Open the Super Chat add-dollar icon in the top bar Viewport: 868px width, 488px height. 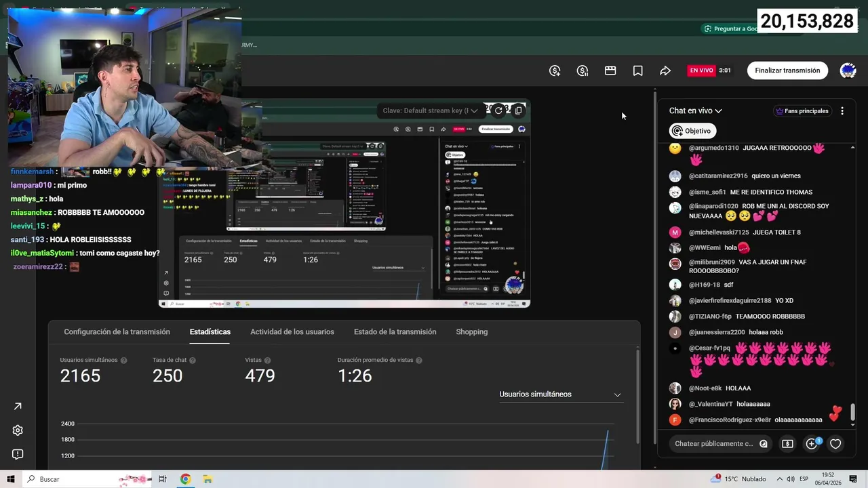click(555, 70)
